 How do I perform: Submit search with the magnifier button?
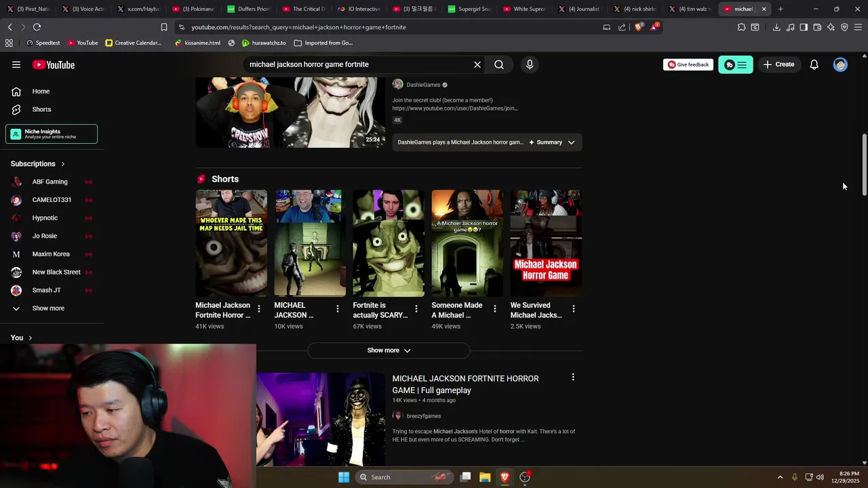click(499, 64)
